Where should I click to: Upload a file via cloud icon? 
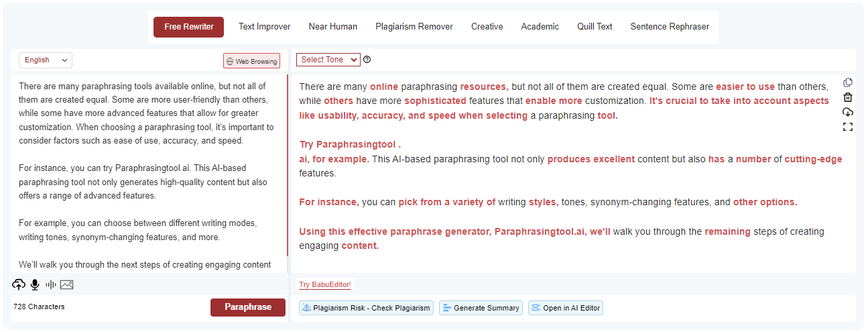[19, 284]
